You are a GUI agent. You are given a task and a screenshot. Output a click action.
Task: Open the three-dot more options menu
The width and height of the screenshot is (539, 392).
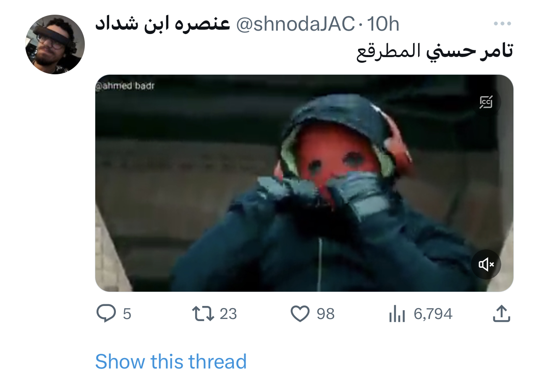(502, 24)
